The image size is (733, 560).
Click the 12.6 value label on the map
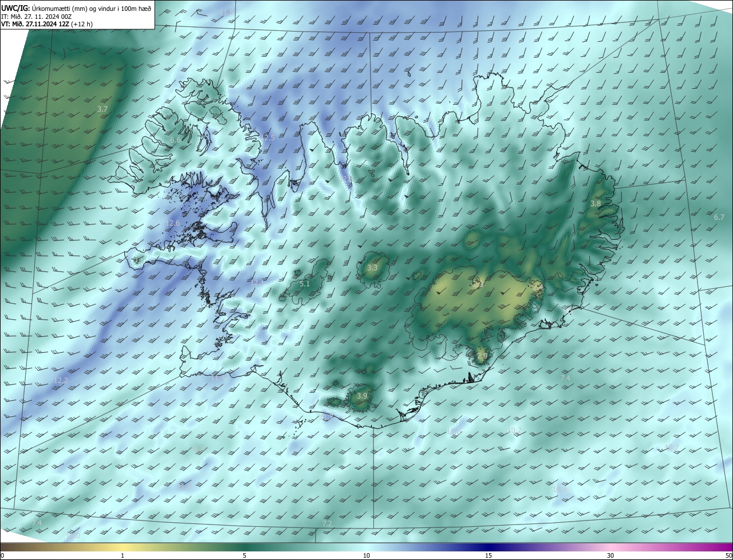coord(172,223)
